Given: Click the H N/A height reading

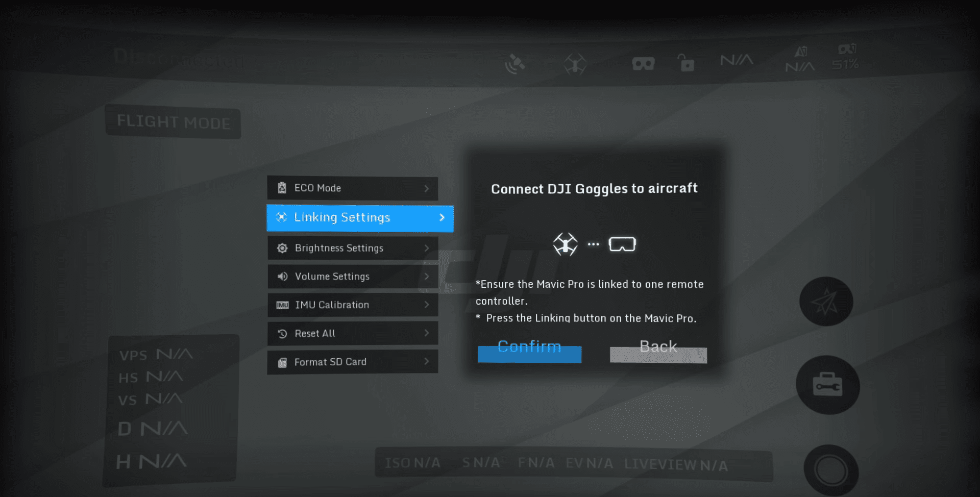Looking at the screenshot, I should pyautogui.click(x=151, y=462).
